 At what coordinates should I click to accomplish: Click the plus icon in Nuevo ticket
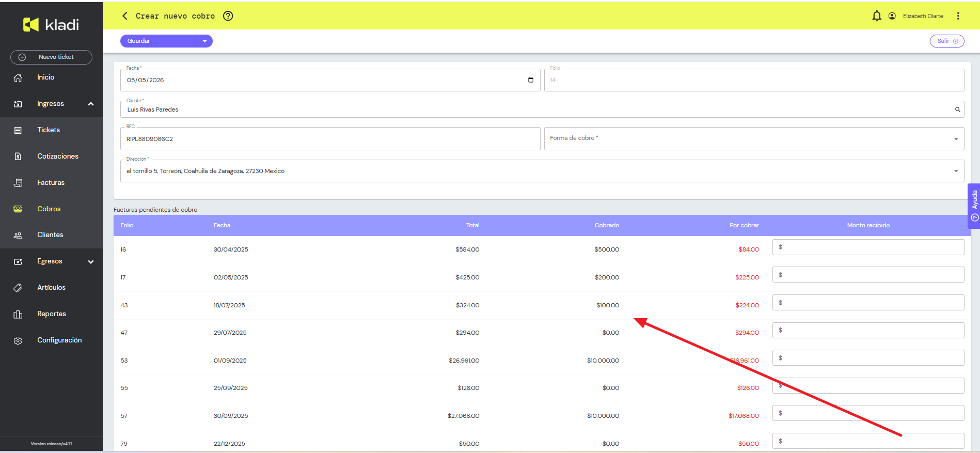22,57
